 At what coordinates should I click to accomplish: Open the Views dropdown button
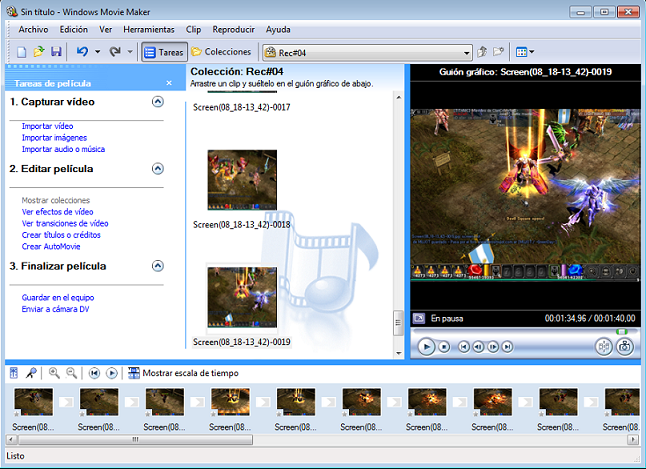pyautogui.click(x=525, y=52)
